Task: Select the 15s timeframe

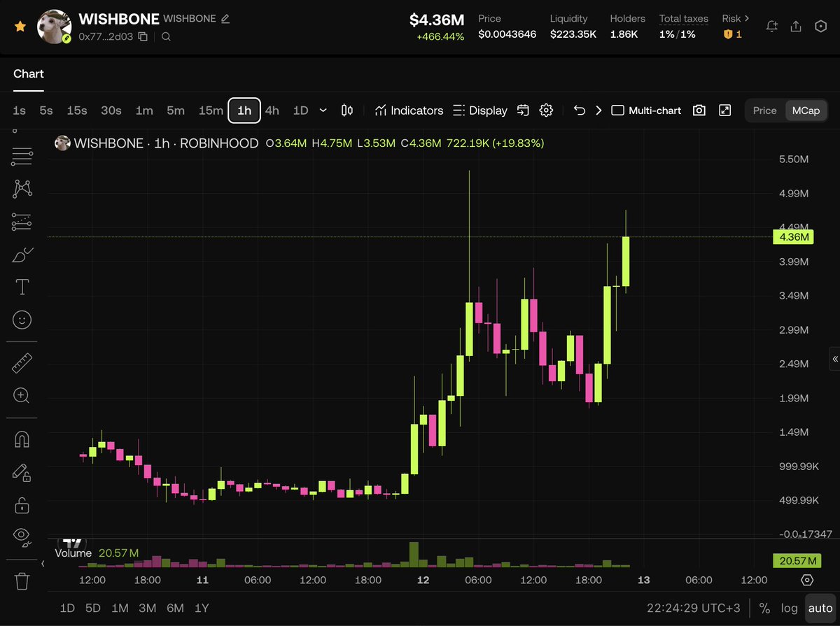Action: pos(77,111)
